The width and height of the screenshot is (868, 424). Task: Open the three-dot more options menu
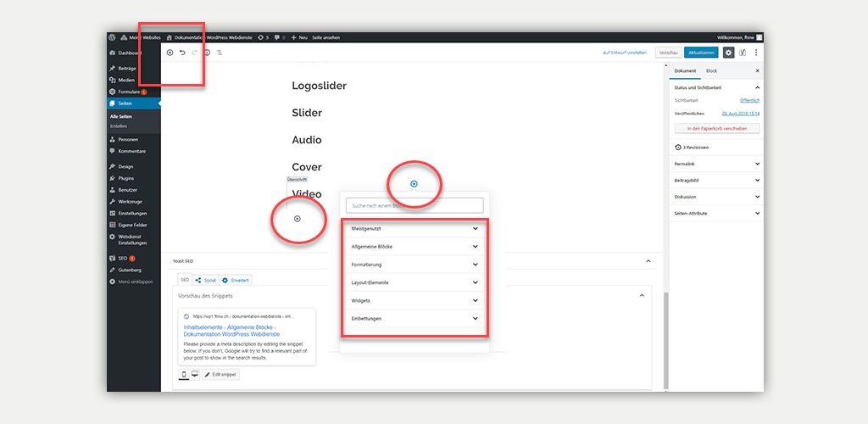tap(756, 53)
